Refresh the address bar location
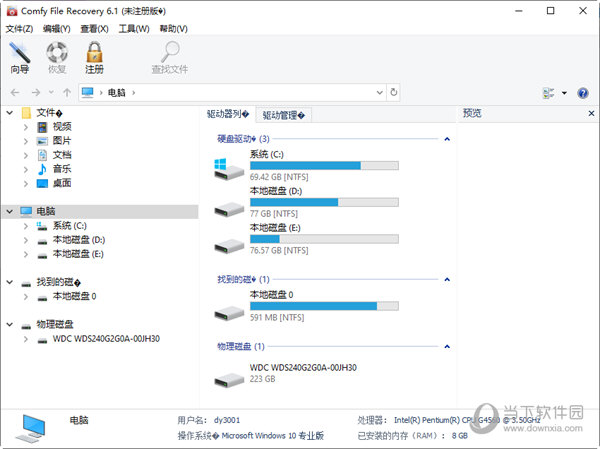Screen dimensions: 600x449 pyautogui.click(x=394, y=92)
